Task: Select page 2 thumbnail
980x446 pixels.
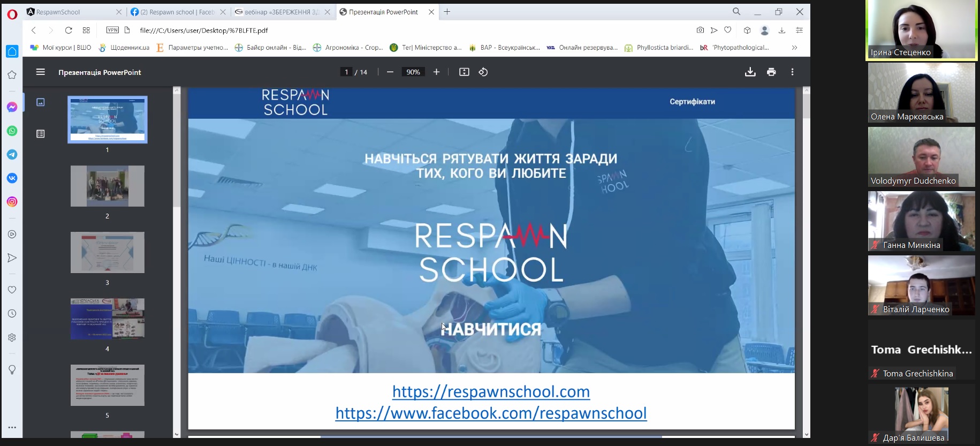Action: click(107, 186)
